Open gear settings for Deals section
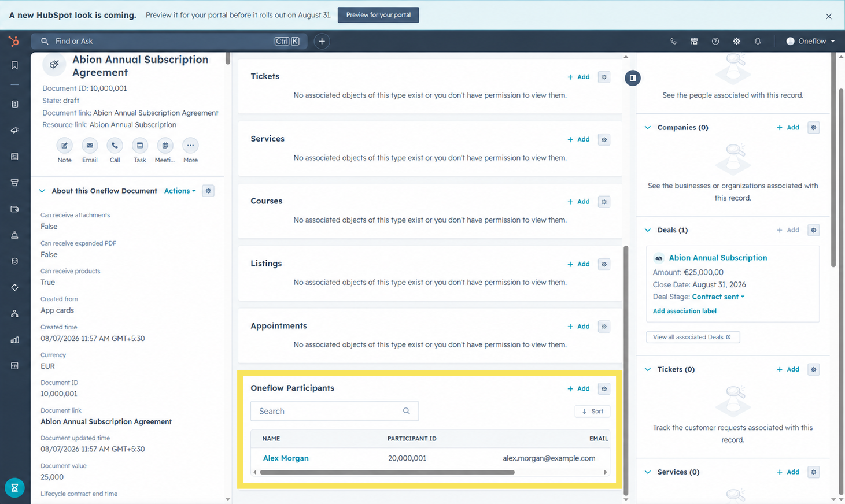845x504 pixels. 813,230
